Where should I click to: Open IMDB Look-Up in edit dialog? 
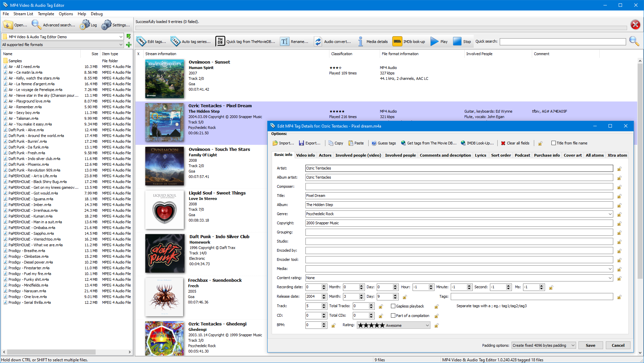(x=477, y=143)
